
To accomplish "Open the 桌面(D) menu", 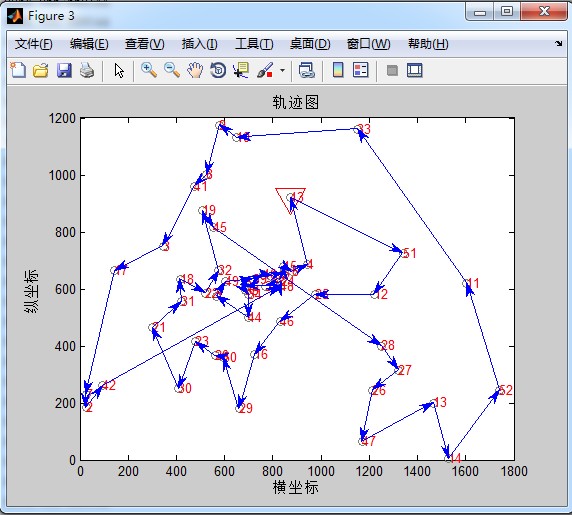I will pyautogui.click(x=310, y=44).
